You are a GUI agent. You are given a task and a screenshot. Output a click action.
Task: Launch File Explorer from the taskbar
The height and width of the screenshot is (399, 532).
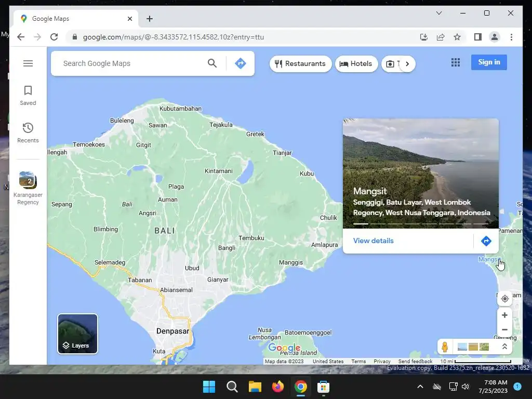255,387
